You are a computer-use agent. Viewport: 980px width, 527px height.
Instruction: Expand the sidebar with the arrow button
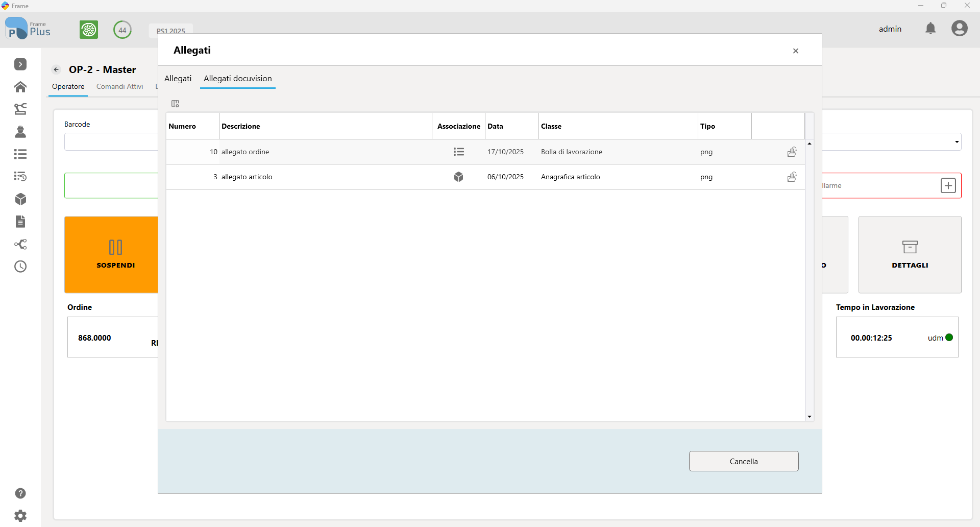click(x=20, y=64)
